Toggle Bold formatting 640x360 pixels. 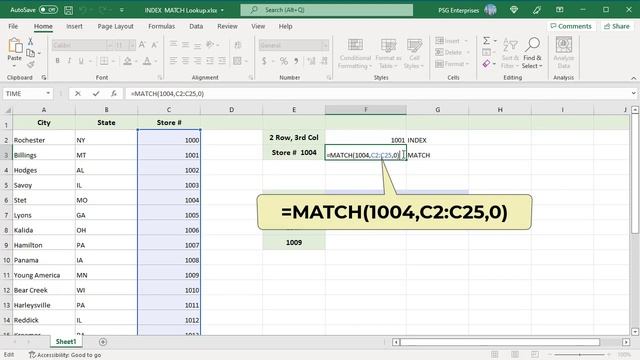pyautogui.click(x=57, y=61)
